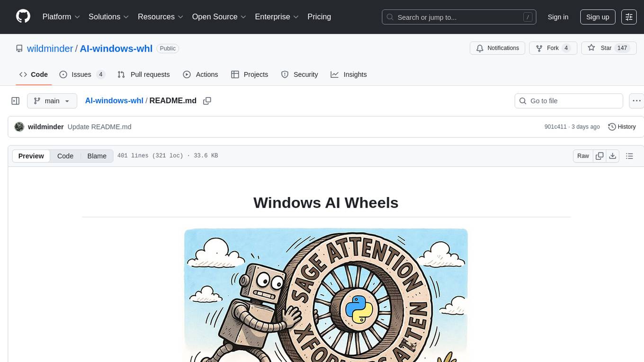Click the Go to file field
This screenshot has height=362, width=644.
click(568, 101)
